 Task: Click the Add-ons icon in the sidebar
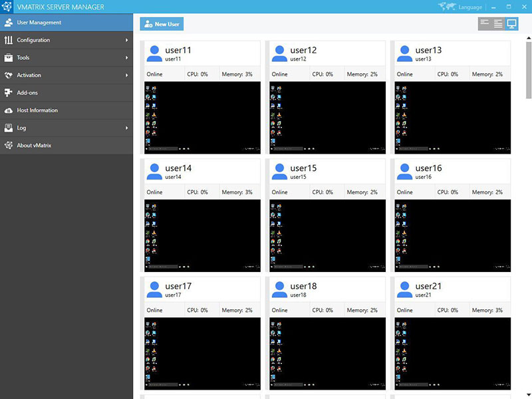point(9,92)
